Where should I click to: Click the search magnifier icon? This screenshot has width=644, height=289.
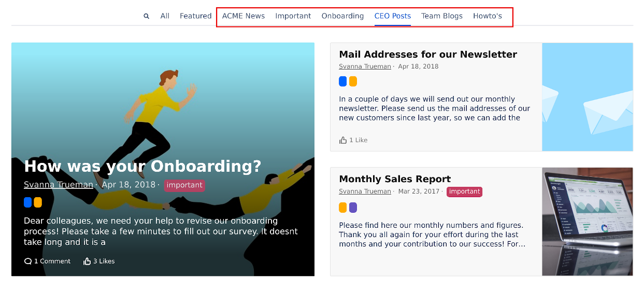147,16
